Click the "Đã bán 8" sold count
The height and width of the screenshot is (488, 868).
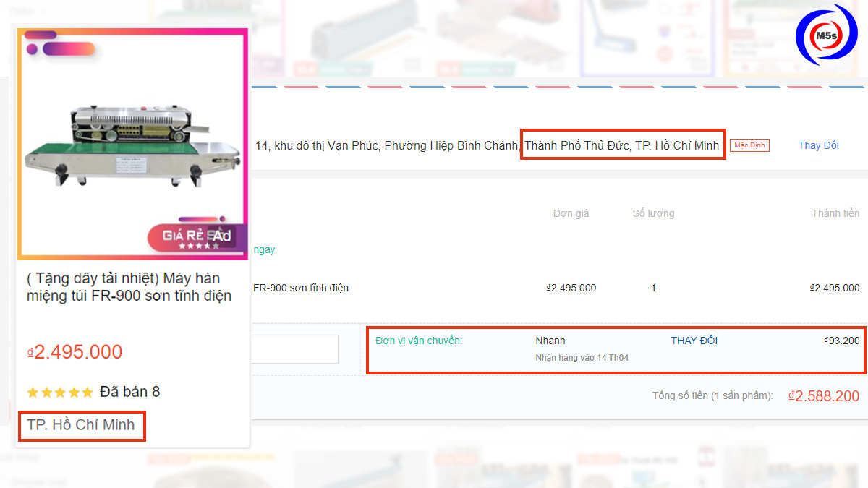point(130,392)
